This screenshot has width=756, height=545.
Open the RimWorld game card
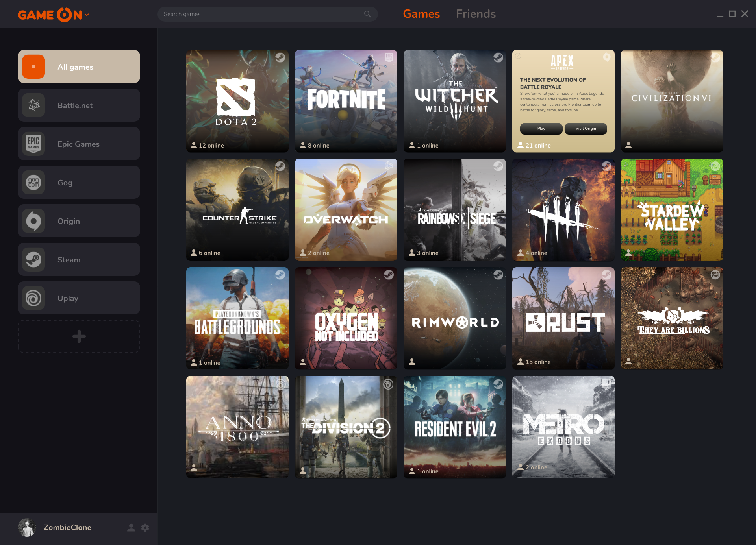point(455,318)
